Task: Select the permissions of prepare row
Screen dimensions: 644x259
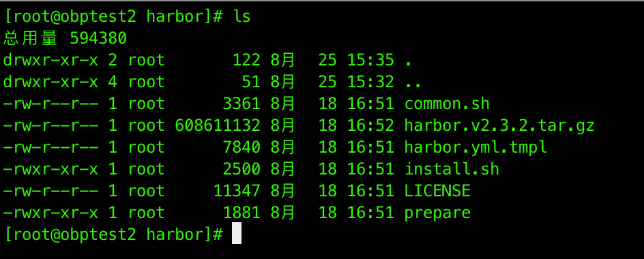Action: click(50, 213)
